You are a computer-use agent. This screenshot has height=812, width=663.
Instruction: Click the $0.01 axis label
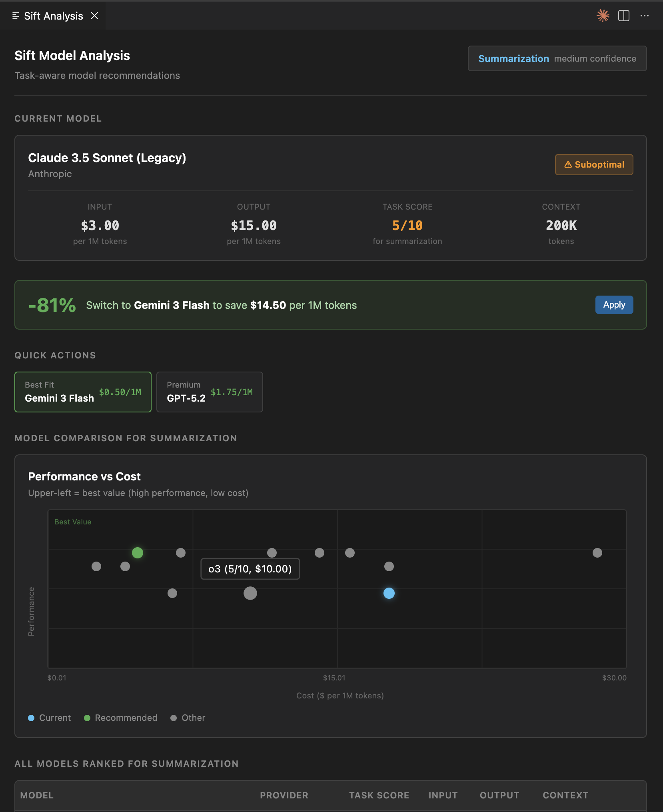57,678
